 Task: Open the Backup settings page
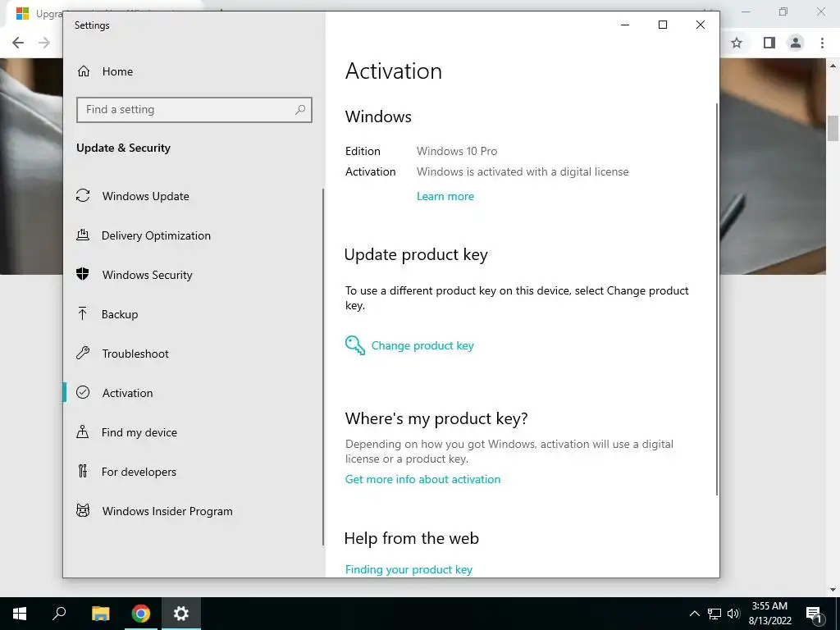[x=193, y=314]
